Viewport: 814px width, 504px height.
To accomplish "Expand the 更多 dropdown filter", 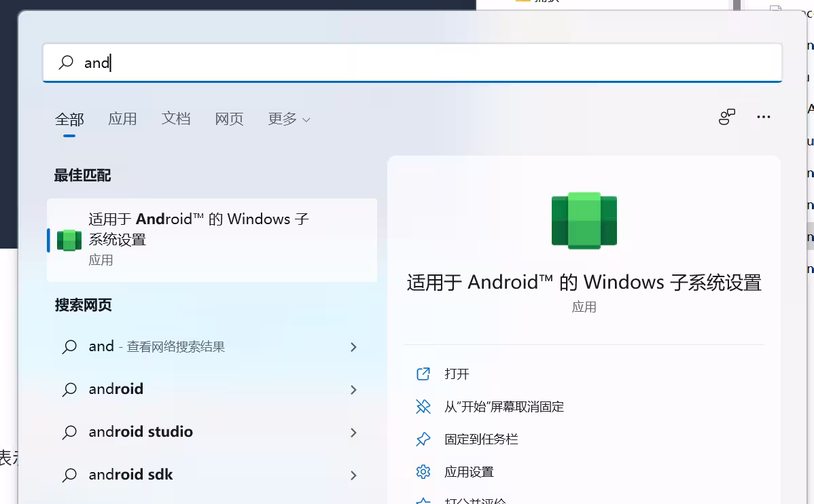I will coord(289,119).
